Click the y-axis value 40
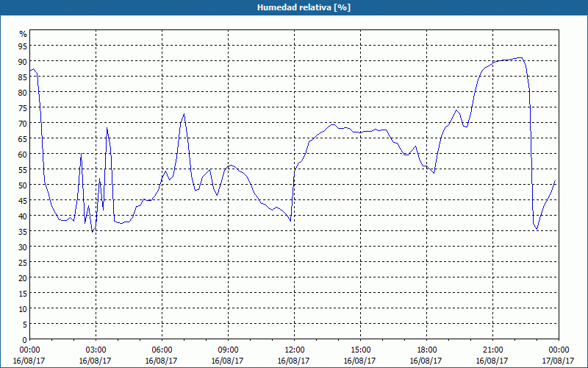Image resolution: width=588 pixels, height=368 pixels. (x=23, y=216)
